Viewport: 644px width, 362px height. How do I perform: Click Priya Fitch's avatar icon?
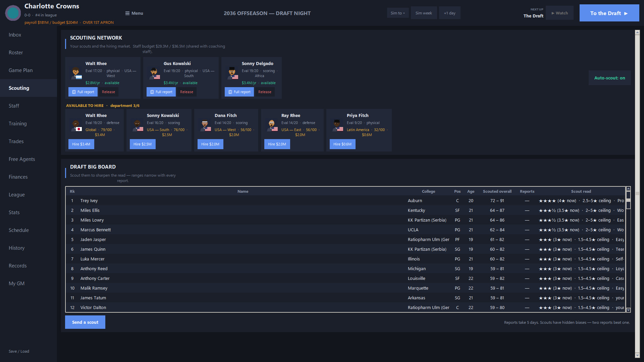pos(337,125)
